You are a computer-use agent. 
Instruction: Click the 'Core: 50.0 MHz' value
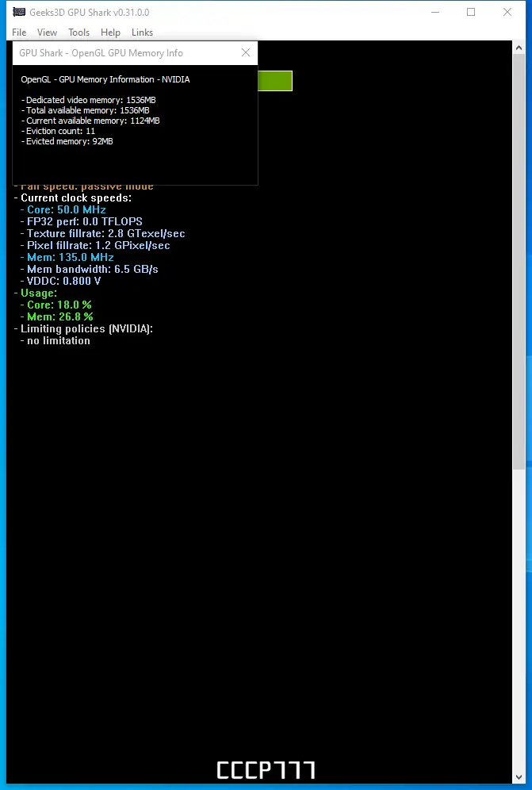click(63, 209)
